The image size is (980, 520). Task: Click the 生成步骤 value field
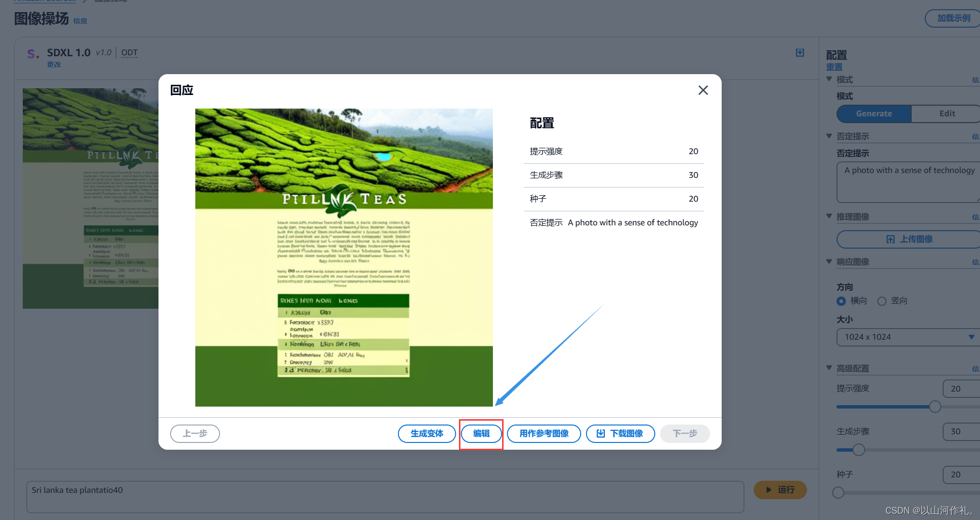click(x=962, y=431)
